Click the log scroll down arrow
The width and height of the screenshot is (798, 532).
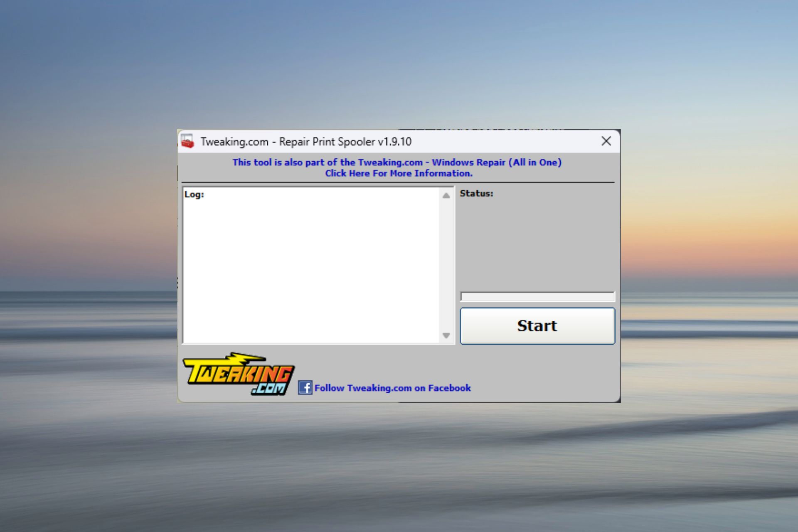[446, 335]
